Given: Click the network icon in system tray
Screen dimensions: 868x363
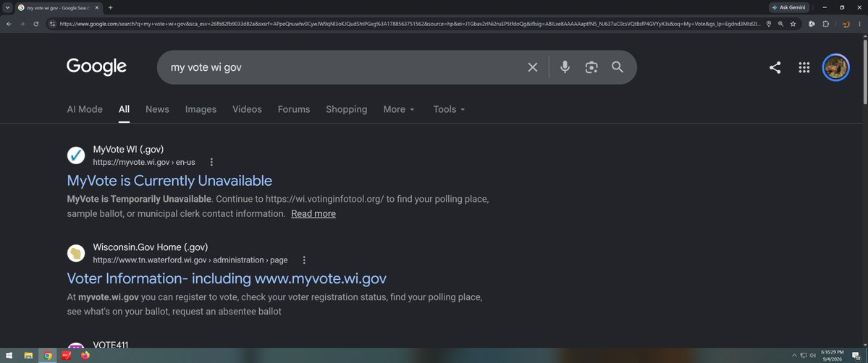Looking at the screenshot, I should (x=804, y=355).
